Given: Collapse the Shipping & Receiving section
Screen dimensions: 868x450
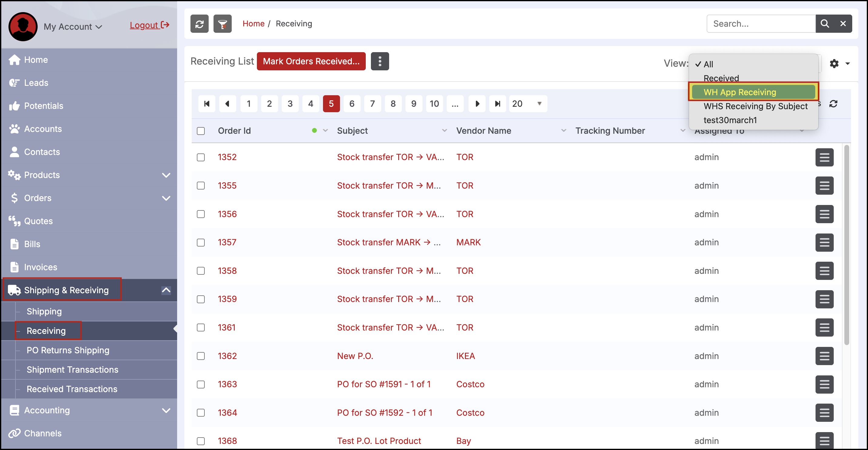Looking at the screenshot, I should [x=166, y=290].
